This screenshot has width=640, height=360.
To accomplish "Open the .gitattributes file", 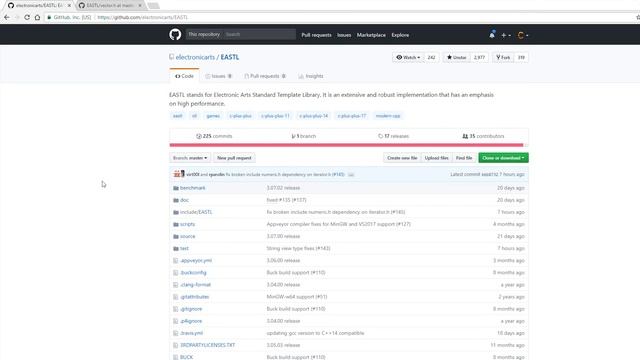I will pyautogui.click(x=195, y=297).
